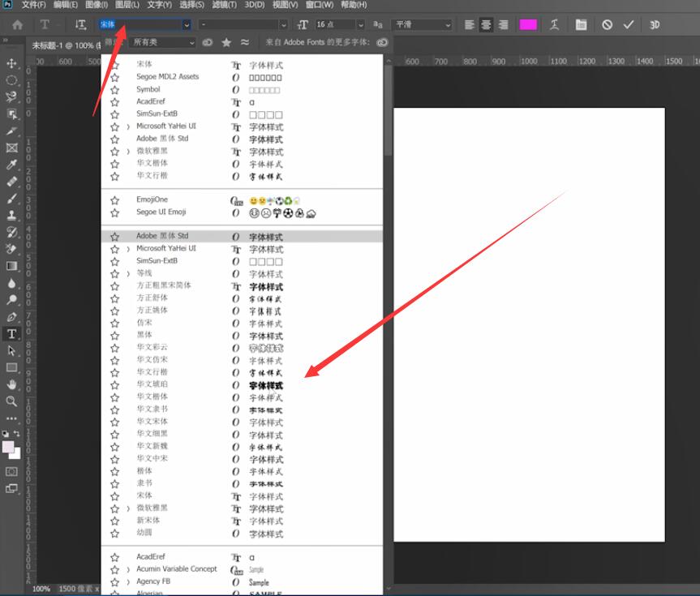Toggle the show favorite fonts star filter
The height and width of the screenshot is (596, 700).
(x=226, y=42)
